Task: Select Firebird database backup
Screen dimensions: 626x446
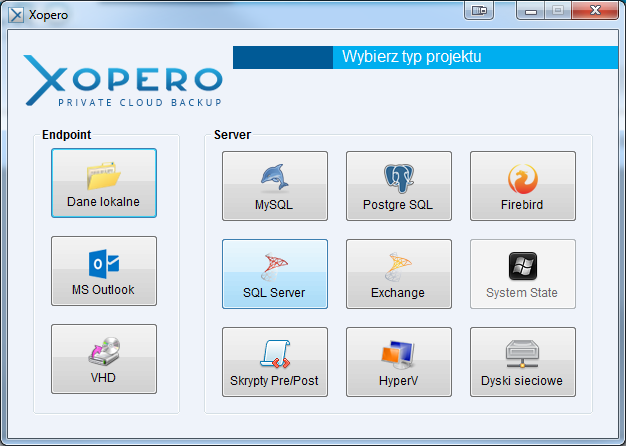Action: 523,186
